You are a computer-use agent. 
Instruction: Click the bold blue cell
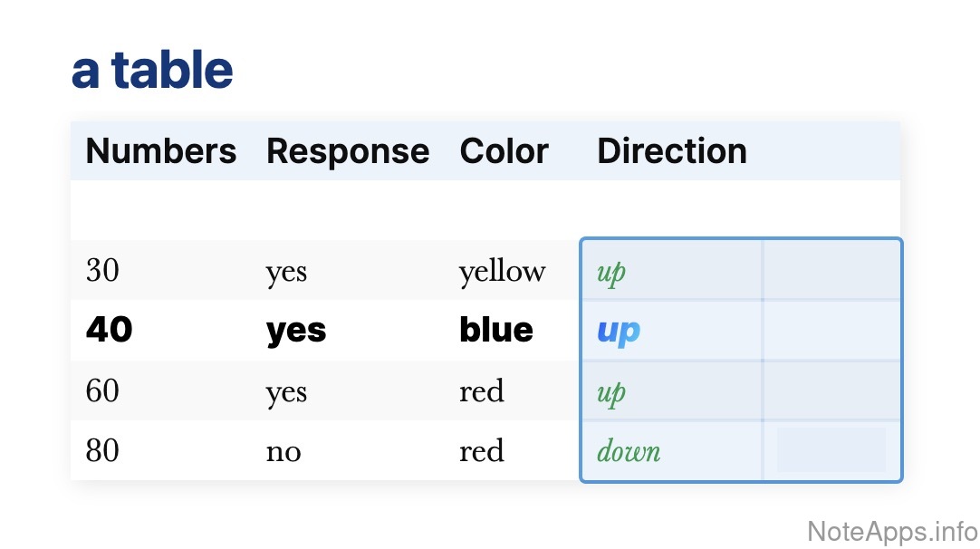[x=495, y=331]
